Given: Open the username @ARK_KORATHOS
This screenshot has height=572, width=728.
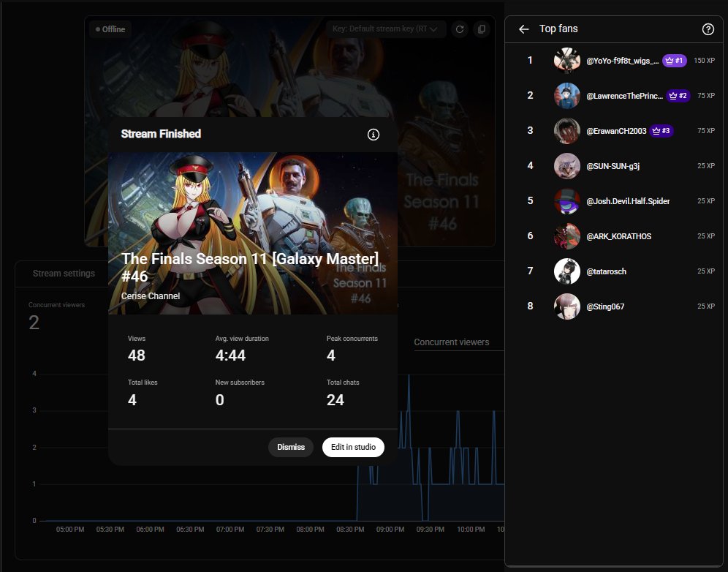Looking at the screenshot, I should tap(618, 236).
